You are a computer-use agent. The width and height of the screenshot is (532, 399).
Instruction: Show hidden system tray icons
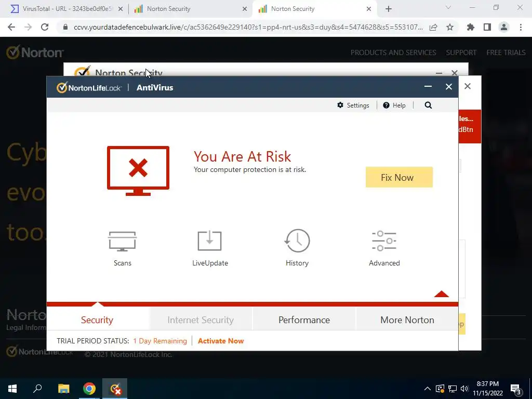point(428,389)
